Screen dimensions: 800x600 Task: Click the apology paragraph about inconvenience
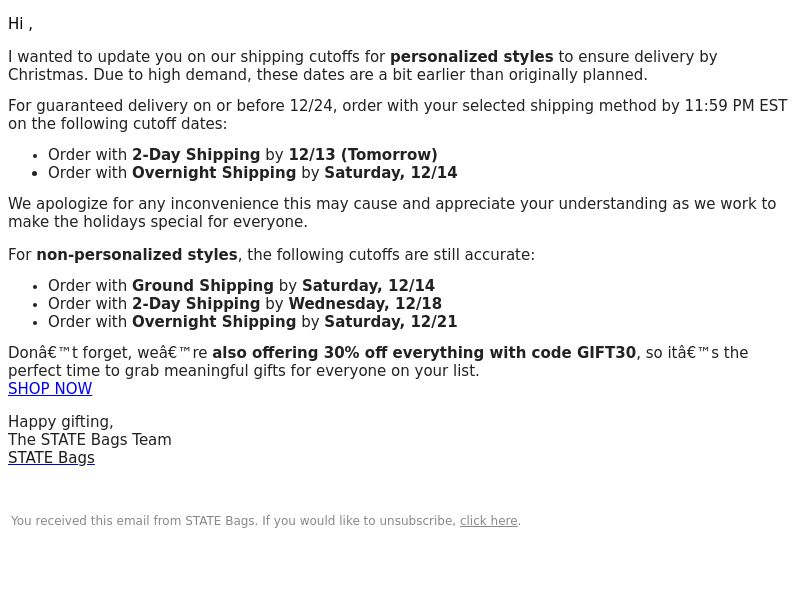coord(392,213)
